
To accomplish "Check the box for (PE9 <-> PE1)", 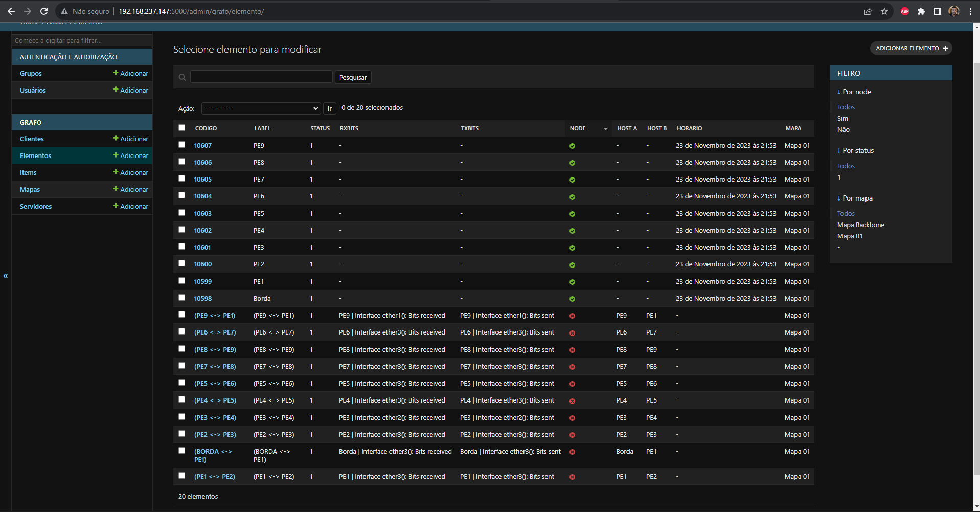I will tap(181, 315).
